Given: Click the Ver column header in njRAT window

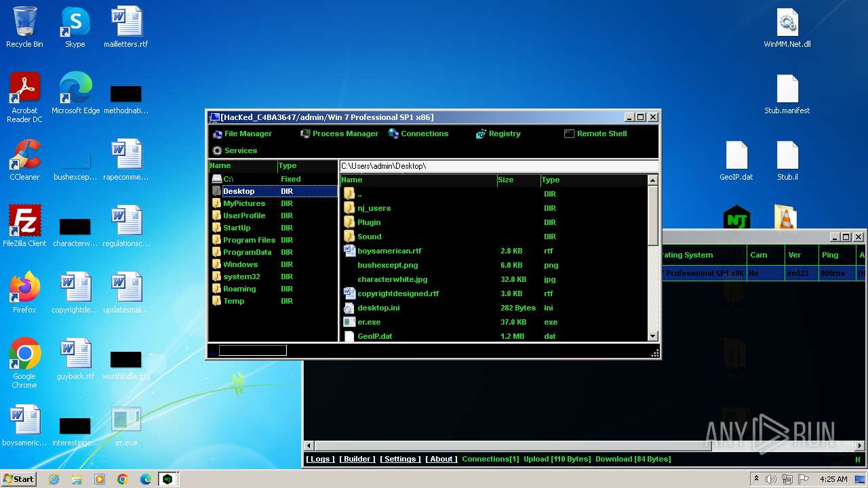Looking at the screenshot, I should (x=801, y=255).
